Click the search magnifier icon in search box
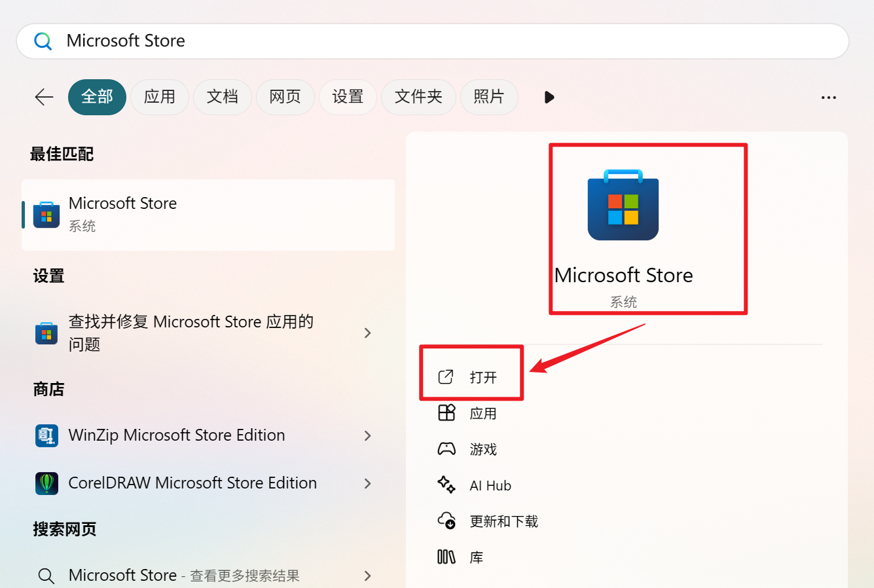 43,41
